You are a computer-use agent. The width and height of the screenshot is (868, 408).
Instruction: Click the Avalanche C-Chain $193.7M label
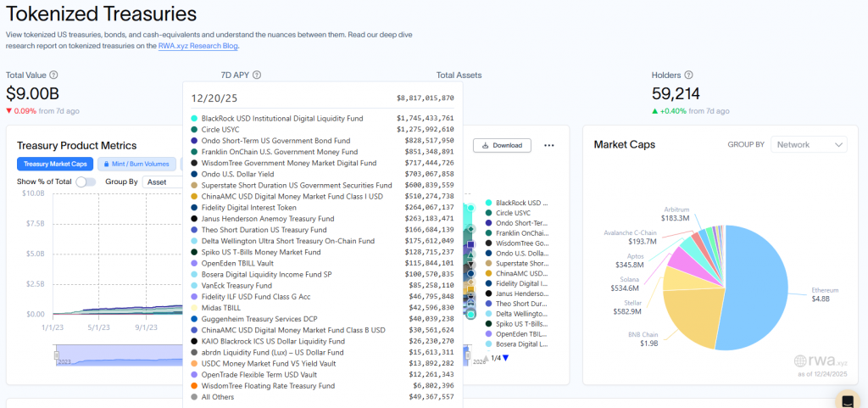tap(630, 238)
